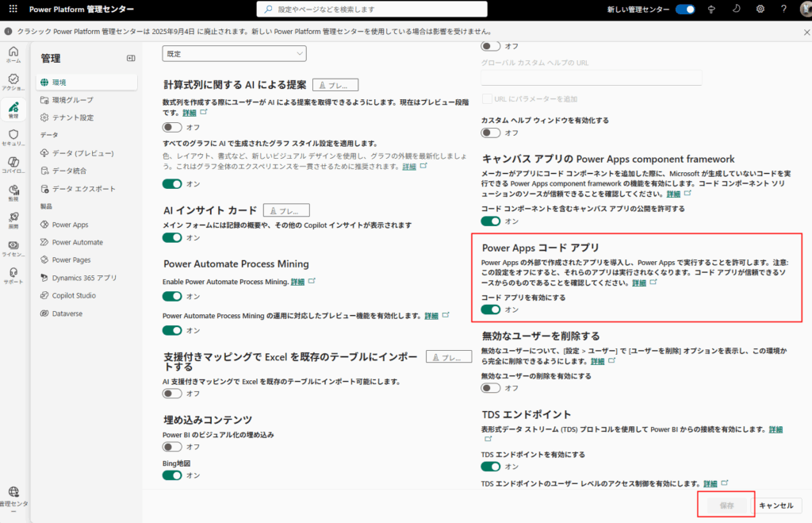Toggle code component canvas app publishing switch
Screen dimensions: 812x523
(490, 221)
